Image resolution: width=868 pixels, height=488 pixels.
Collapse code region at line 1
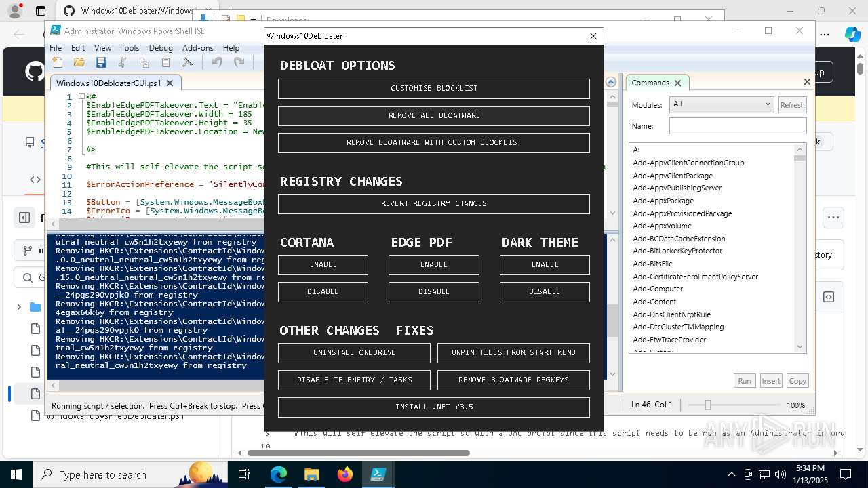[81, 96]
